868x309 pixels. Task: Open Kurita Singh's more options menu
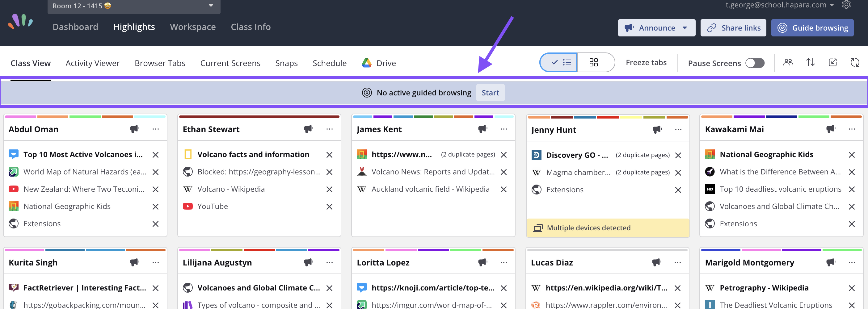(x=155, y=262)
